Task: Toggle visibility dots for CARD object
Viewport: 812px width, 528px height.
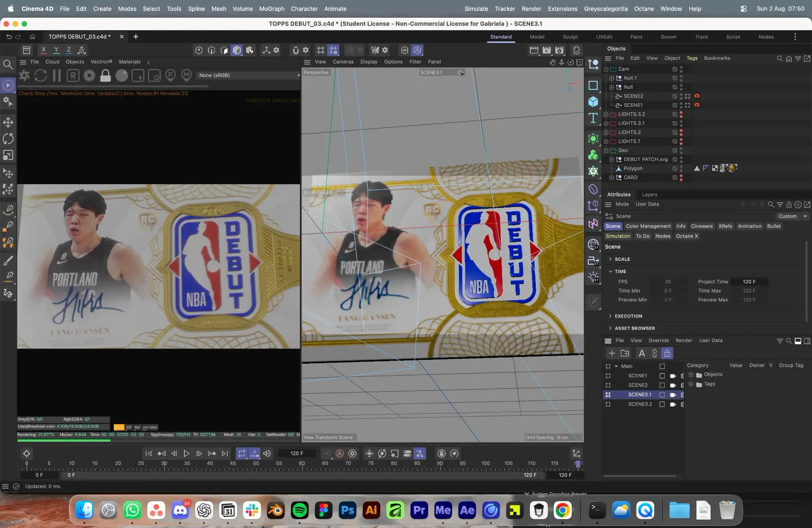Action: 681,178
